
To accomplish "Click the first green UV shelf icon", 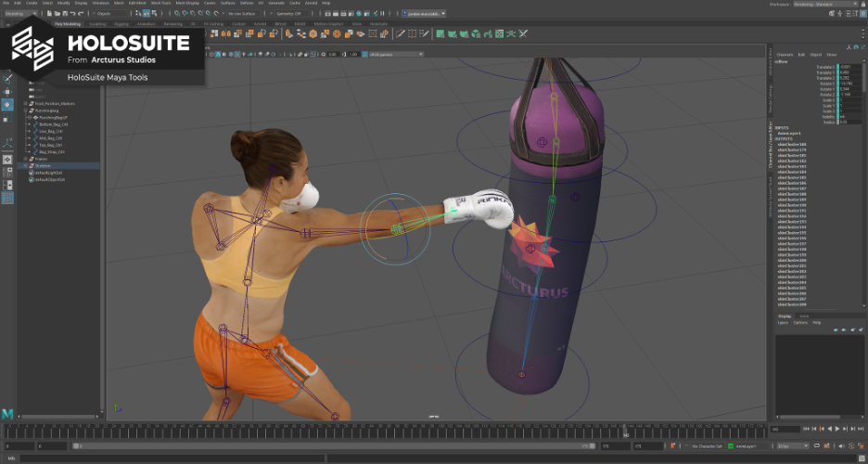I will 440,33.
